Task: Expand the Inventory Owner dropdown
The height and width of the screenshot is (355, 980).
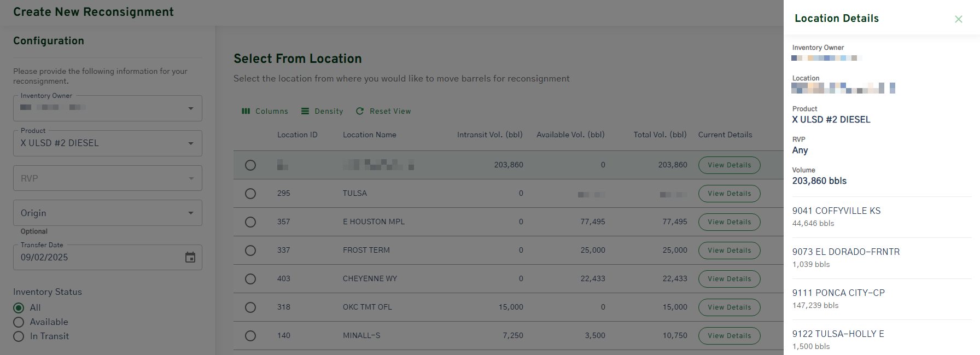Action: coord(108,108)
